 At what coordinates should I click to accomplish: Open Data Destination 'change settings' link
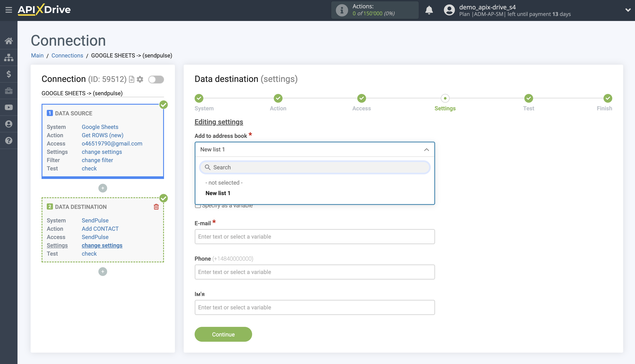(102, 245)
